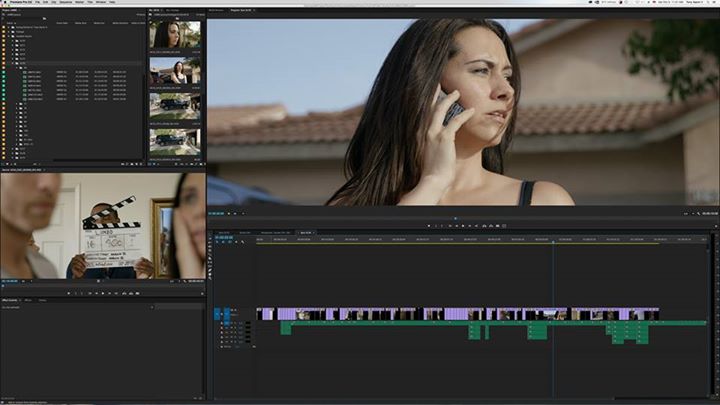This screenshot has height=405, width=720.
Task: Switch to the Effect Controls tab
Action: (x=11, y=300)
